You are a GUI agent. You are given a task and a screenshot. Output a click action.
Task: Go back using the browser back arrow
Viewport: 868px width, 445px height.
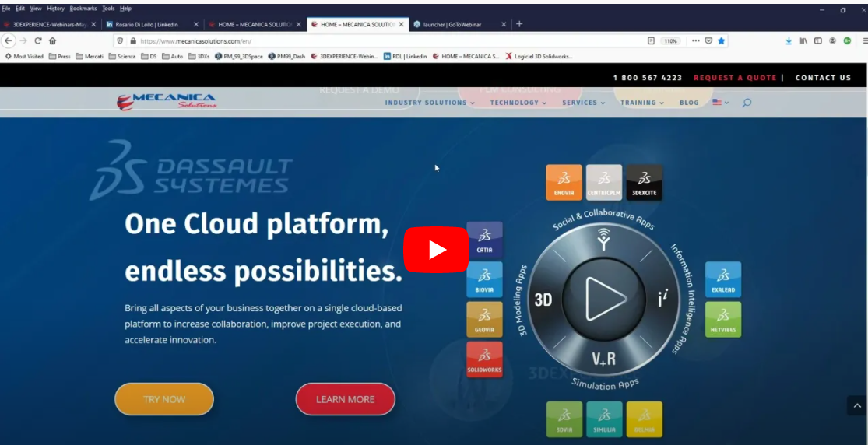9,41
